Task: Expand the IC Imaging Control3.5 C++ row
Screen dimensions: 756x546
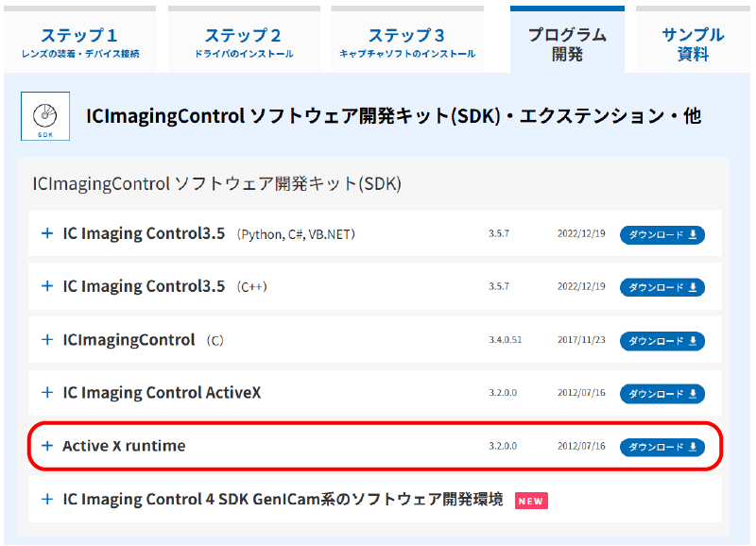Action: (47, 286)
